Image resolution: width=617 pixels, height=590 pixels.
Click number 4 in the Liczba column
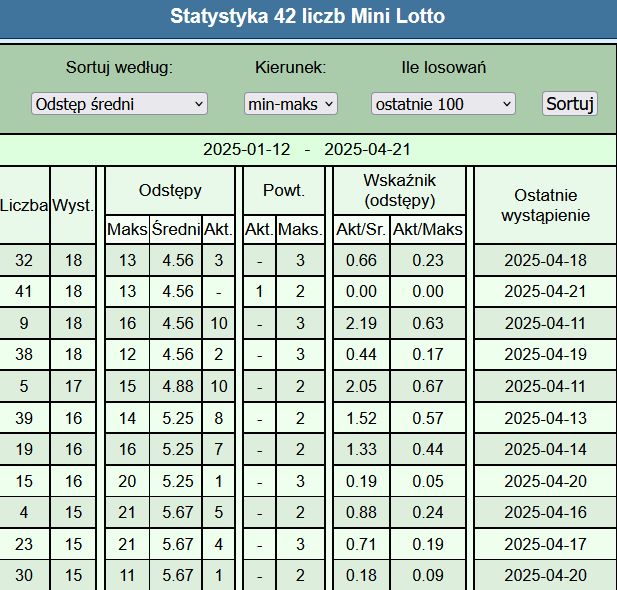pyautogui.click(x=24, y=512)
